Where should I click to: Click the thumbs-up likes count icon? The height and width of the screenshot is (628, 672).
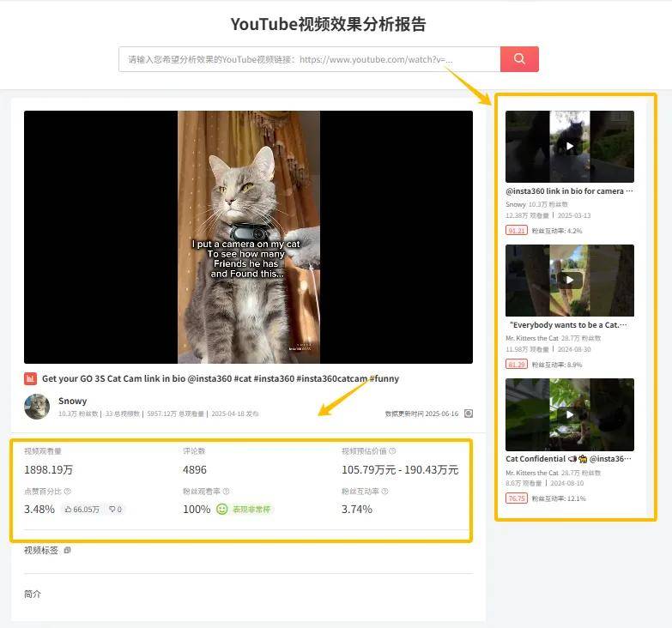[x=69, y=510]
